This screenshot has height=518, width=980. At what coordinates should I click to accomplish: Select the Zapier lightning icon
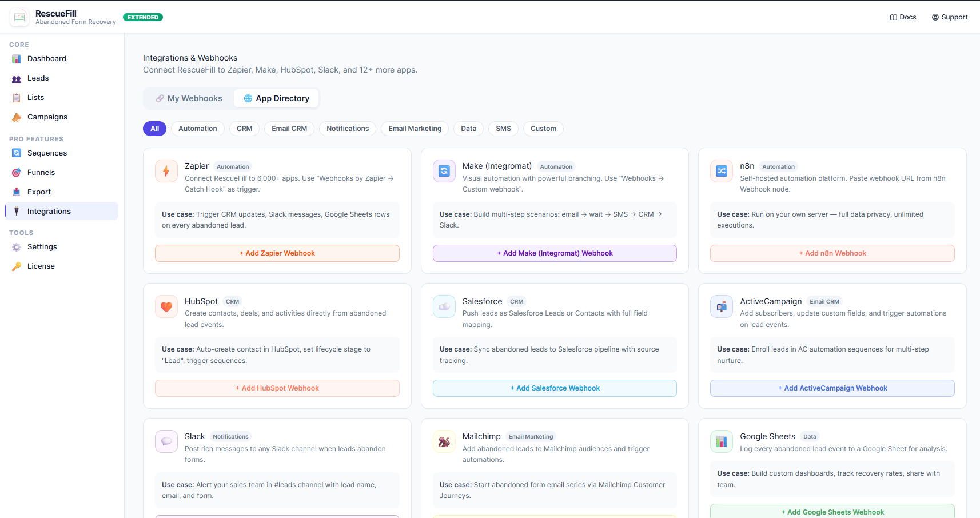click(166, 170)
